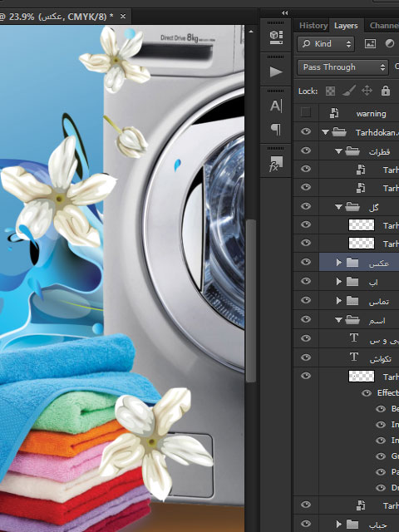Hide the اسم group eye
Image resolution: width=399 pixels, height=532 pixels.
click(x=306, y=319)
